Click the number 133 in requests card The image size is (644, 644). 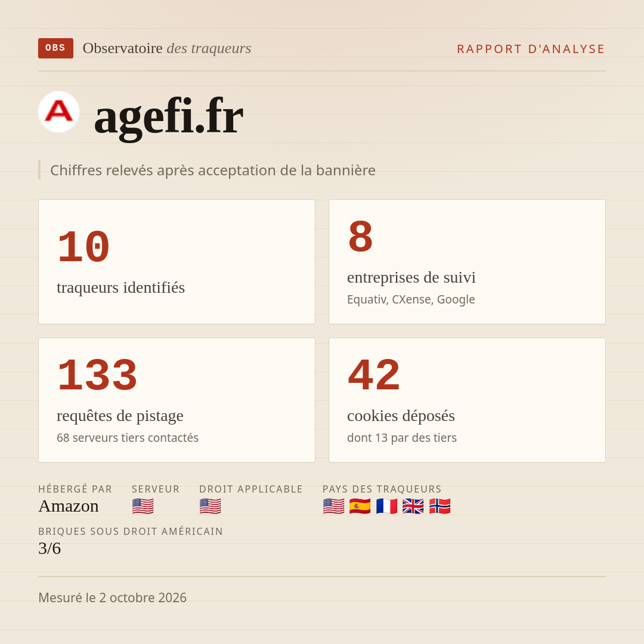coord(97,376)
